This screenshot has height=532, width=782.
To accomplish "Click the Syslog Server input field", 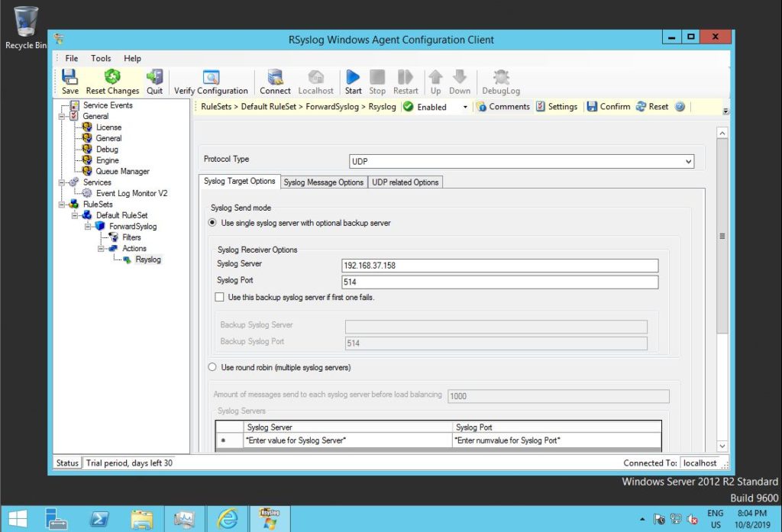I will click(499, 266).
